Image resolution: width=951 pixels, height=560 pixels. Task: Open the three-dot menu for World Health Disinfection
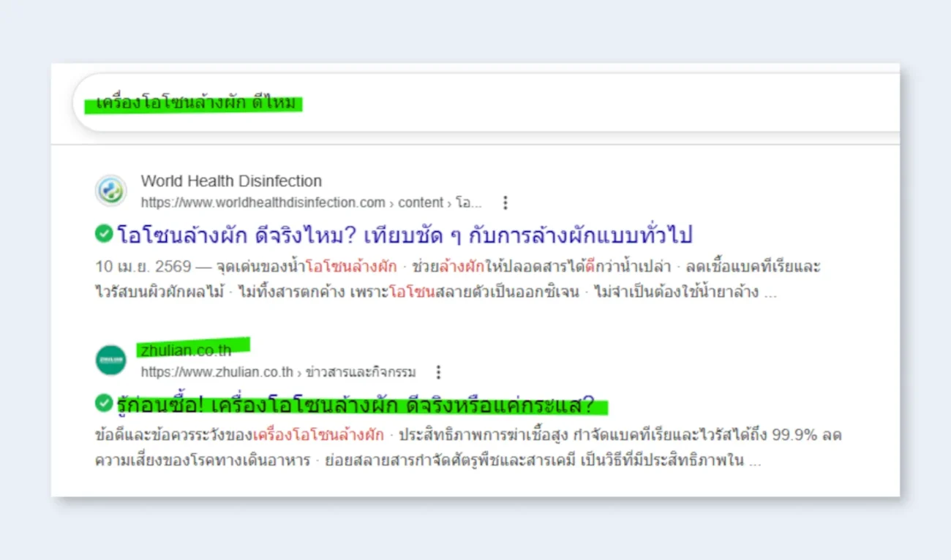click(505, 203)
